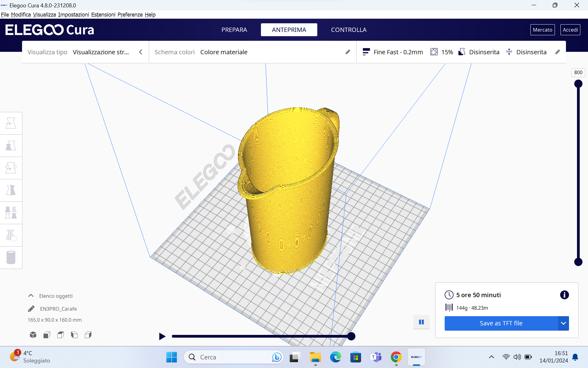This screenshot has width=588, height=368.
Task: Open the Estensioni menu
Action: [x=103, y=14]
